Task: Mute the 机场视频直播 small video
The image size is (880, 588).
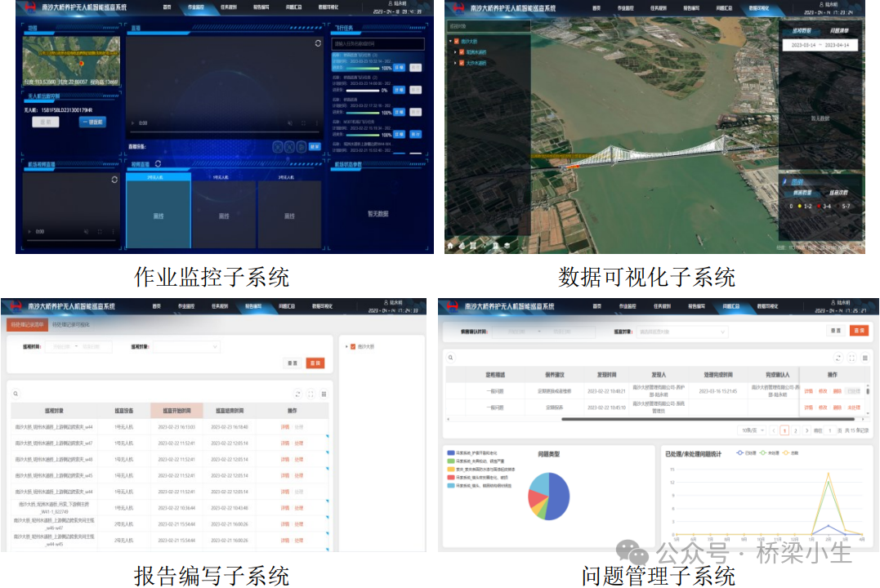Action: [x=87, y=231]
